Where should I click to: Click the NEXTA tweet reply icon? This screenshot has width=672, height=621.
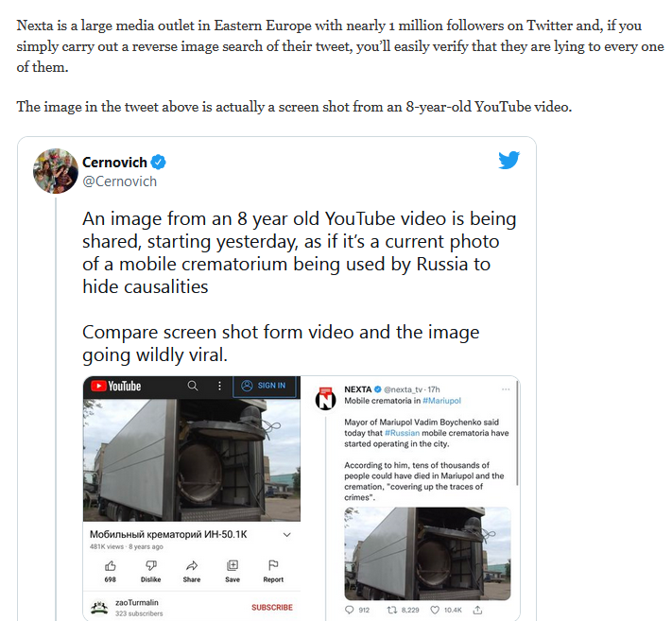(350, 610)
